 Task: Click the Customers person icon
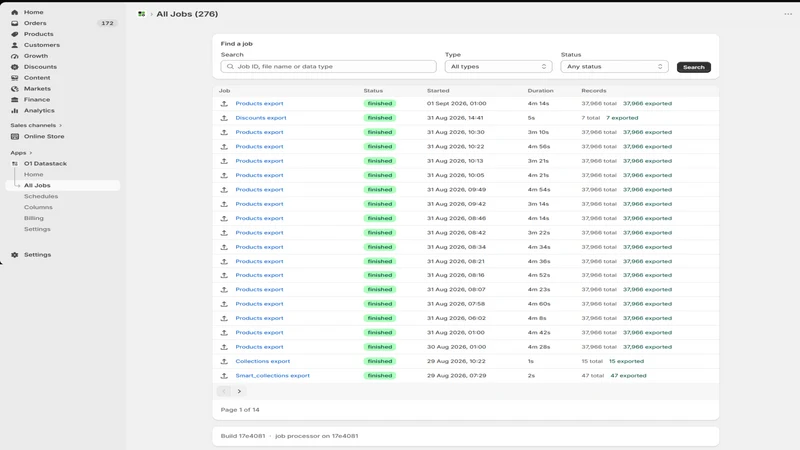(x=14, y=45)
